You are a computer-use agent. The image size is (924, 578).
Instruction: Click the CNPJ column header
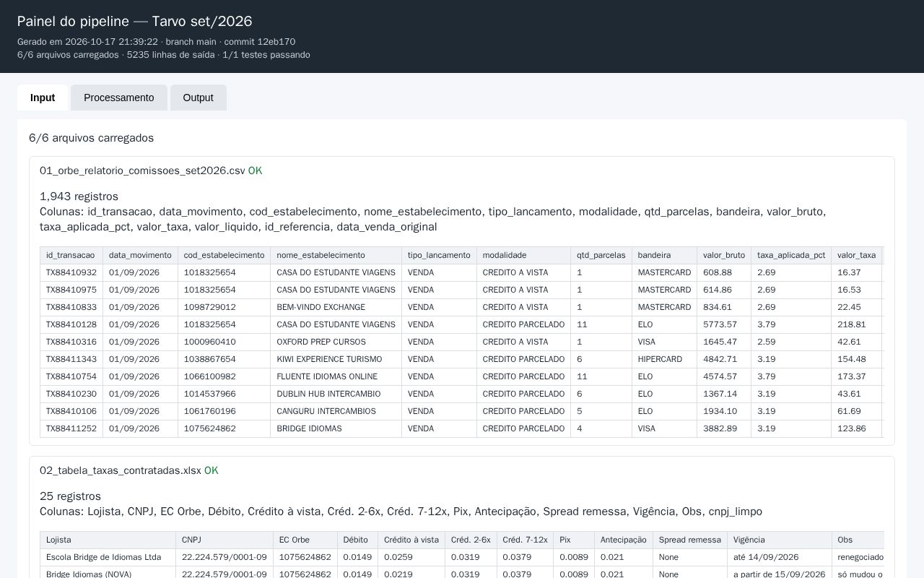pos(225,540)
